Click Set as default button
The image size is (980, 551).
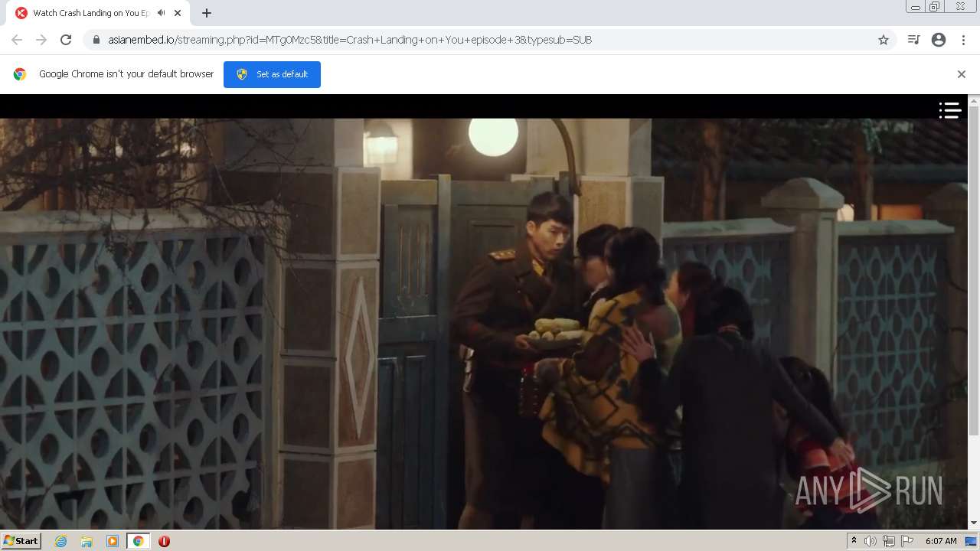click(272, 74)
